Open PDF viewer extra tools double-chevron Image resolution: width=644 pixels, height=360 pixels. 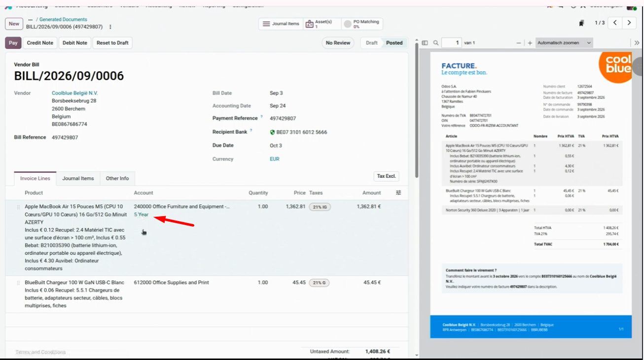637,43
